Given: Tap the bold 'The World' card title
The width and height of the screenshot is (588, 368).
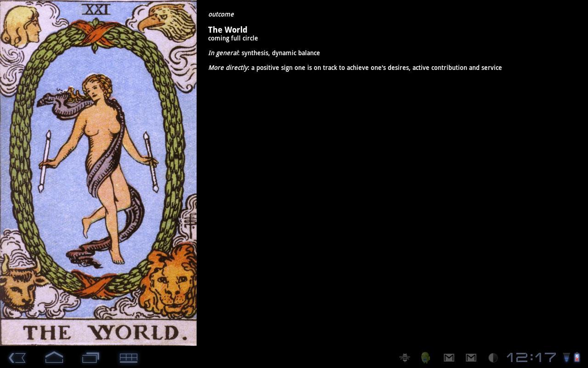Looking at the screenshot, I should [x=227, y=29].
